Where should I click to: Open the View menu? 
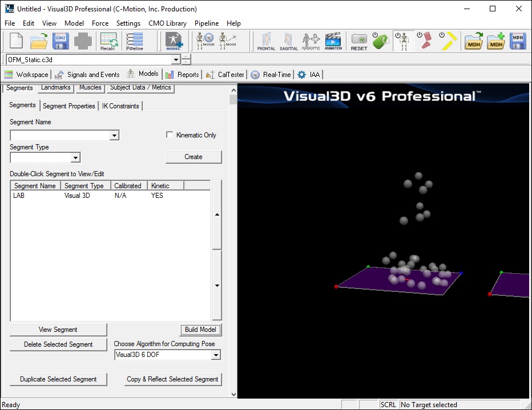pyautogui.click(x=49, y=23)
